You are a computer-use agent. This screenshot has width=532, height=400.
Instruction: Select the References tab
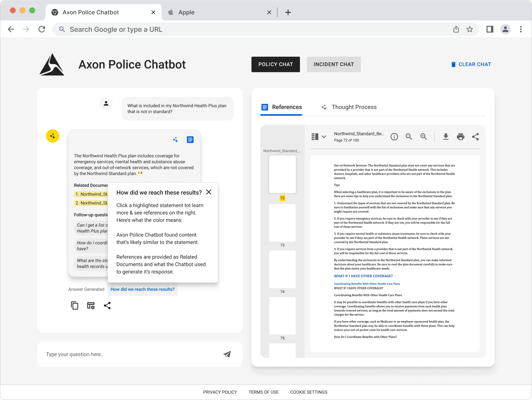pyautogui.click(x=281, y=107)
